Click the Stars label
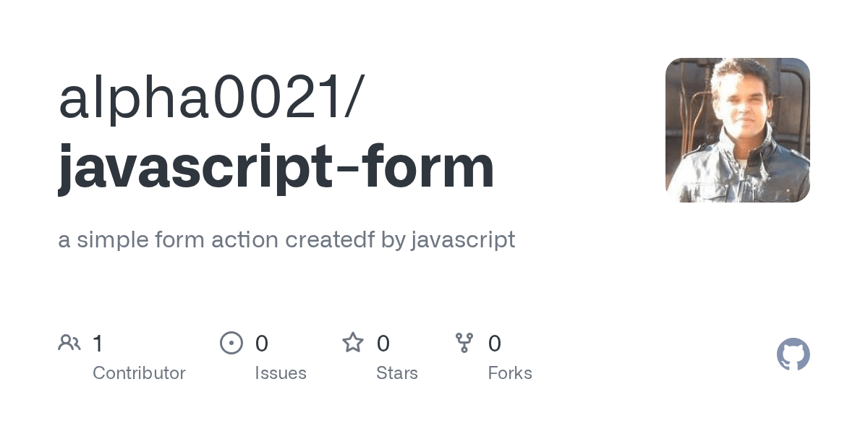This screenshot has width=868, height=434. point(397,373)
